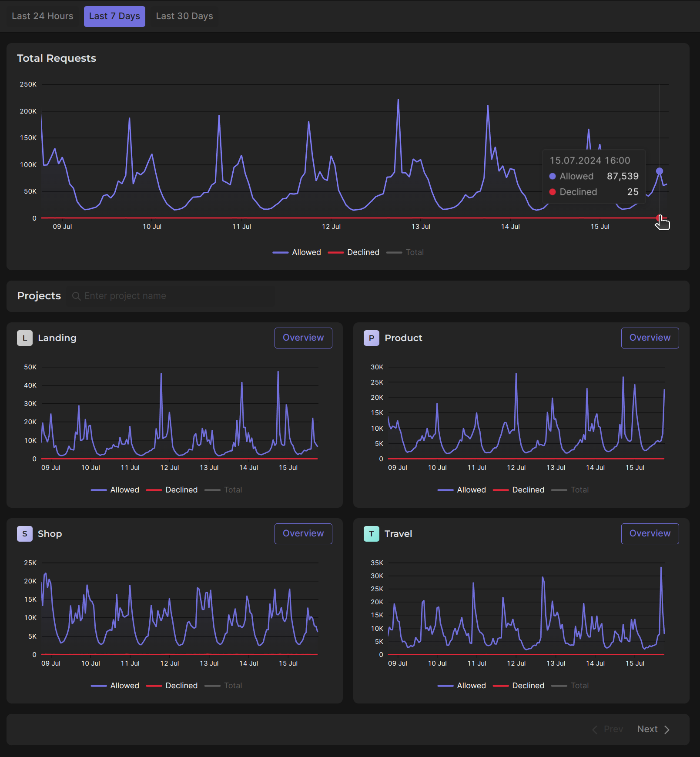Click the Shop project S avatar icon
700x757 pixels.
point(25,534)
